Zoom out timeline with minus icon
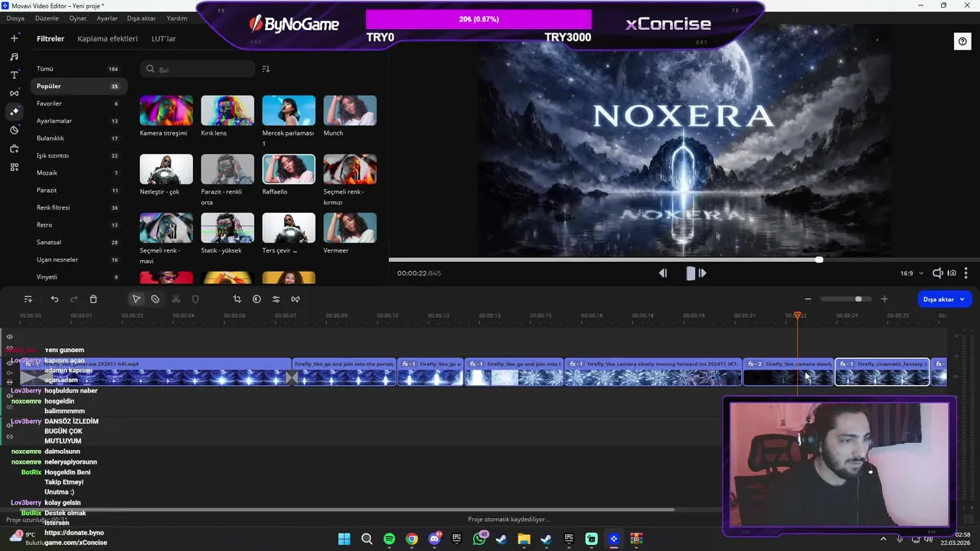Viewport: 980px width, 551px height. [x=808, y=299]
